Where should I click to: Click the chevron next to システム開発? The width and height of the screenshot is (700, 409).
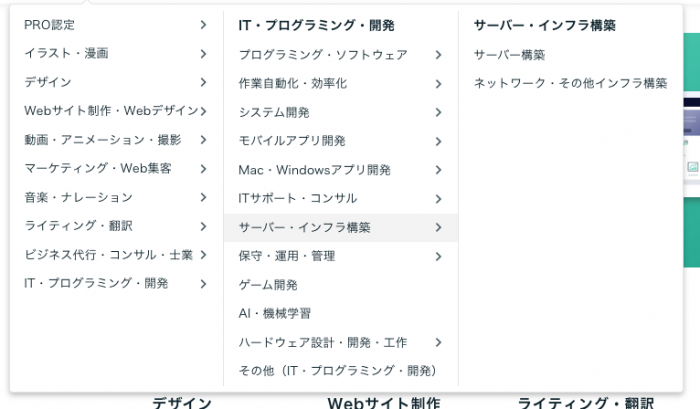coord(438,112)
